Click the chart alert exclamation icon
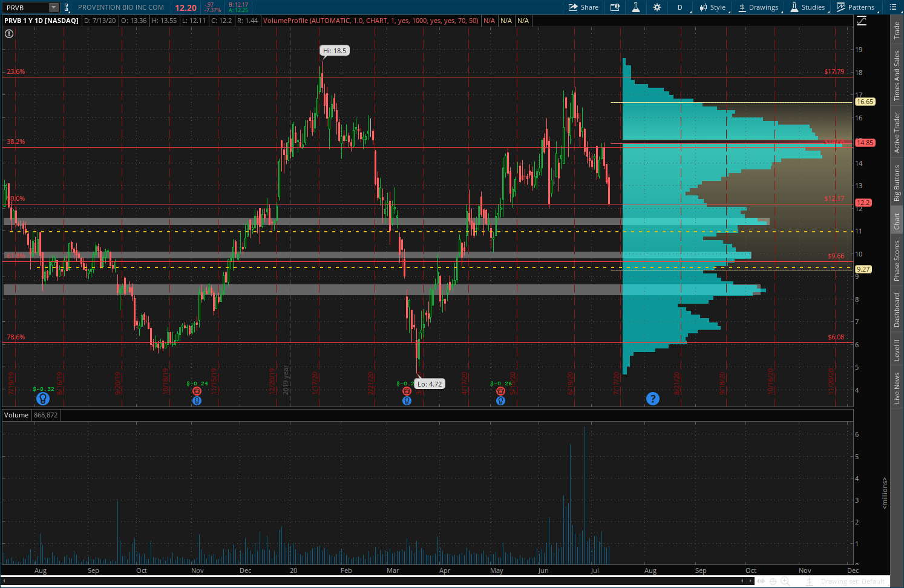This screenshot has height=588, width=904. pyautogui.click(x=9, y=34)
